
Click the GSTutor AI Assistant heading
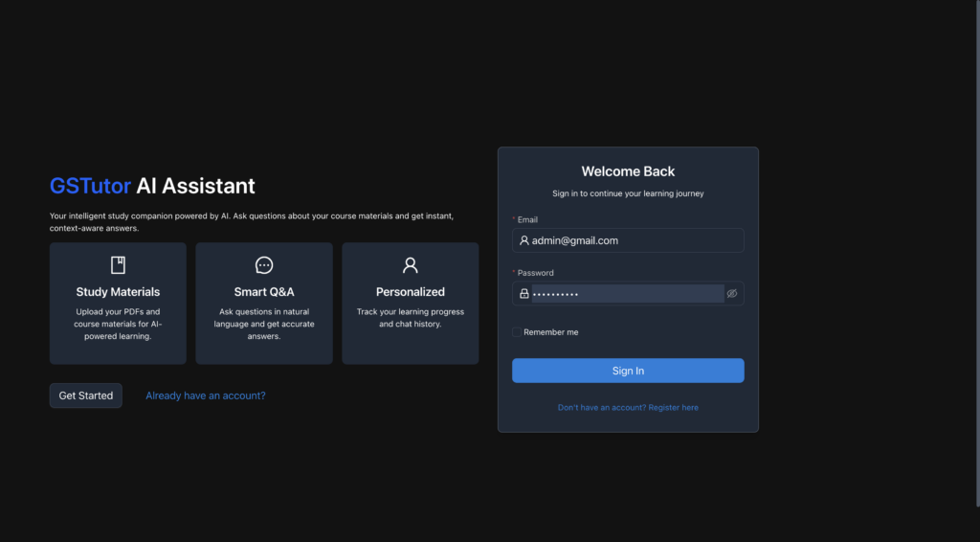[152, 186]
